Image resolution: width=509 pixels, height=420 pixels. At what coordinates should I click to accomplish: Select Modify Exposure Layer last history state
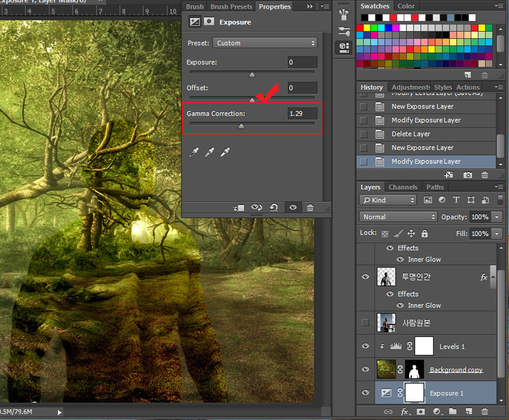(426, 162)
